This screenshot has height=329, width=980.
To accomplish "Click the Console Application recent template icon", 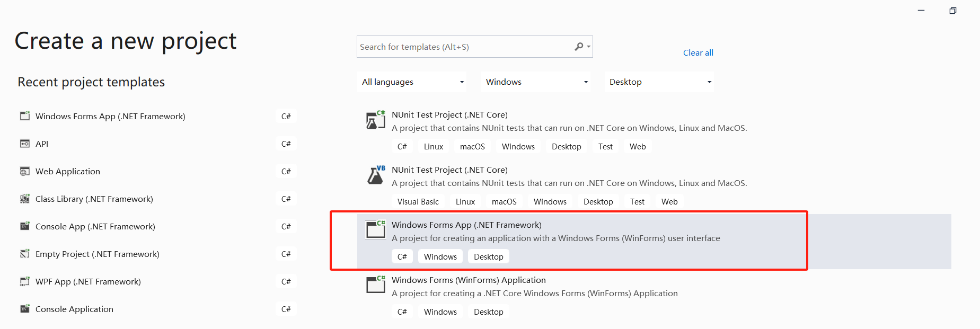I will pyautogui.click(x=25, y=309).
